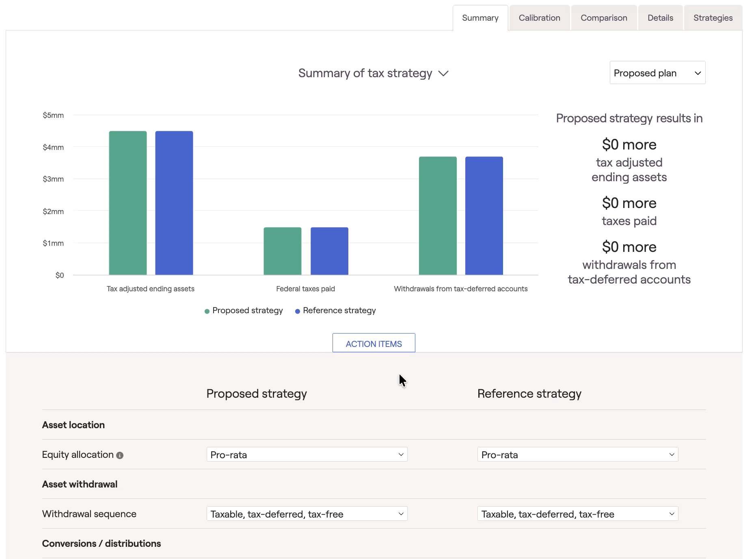Click blue Federal taxes paid bar
The height and width of the screenshot is (559, 756).
click(329, 251)
